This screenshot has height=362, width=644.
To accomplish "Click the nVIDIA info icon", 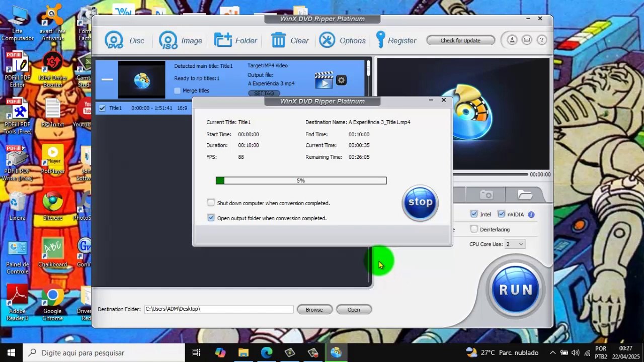I will 531,215.
